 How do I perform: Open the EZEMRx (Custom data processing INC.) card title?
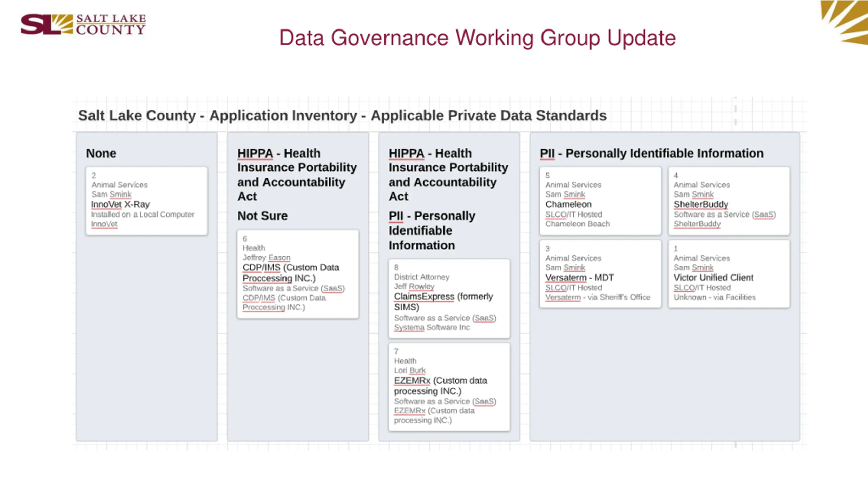point(440,386)
